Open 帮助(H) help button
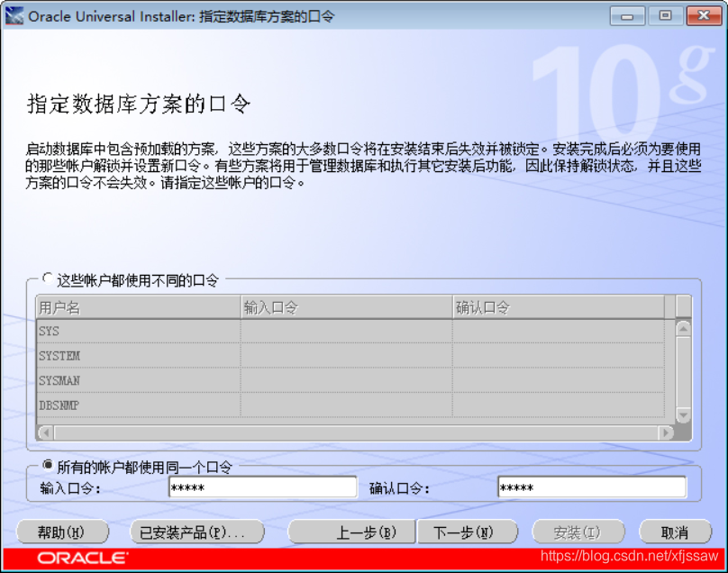 [x=62, y=532]
